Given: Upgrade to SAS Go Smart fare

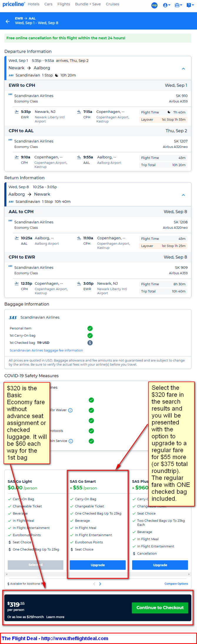Looking at the screenshot, I should 98,565.
